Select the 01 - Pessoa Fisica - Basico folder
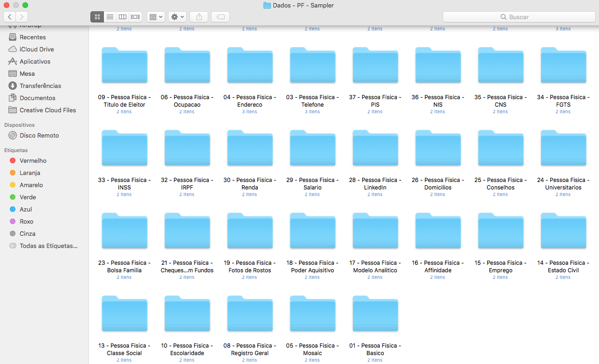 coord(375,315)
